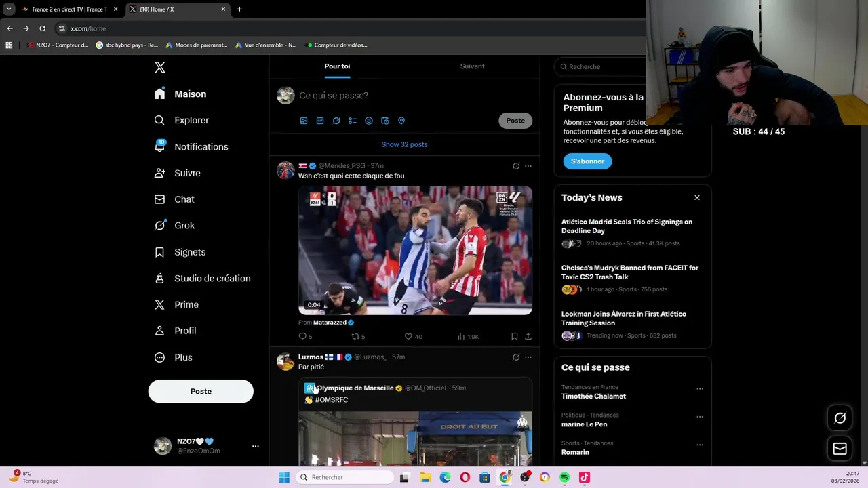
Task: Play the Mendes_PSG video clip
Action: 415,250
